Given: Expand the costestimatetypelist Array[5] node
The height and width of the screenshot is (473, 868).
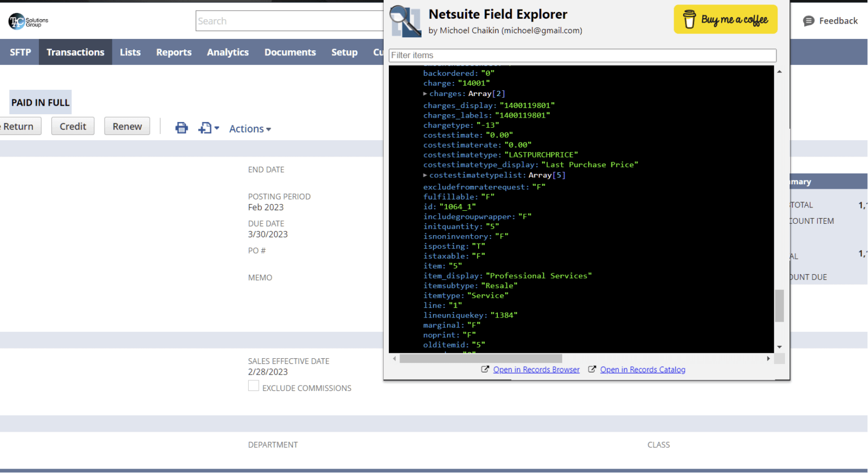Looking at the screenshot, I should (426, 175).
